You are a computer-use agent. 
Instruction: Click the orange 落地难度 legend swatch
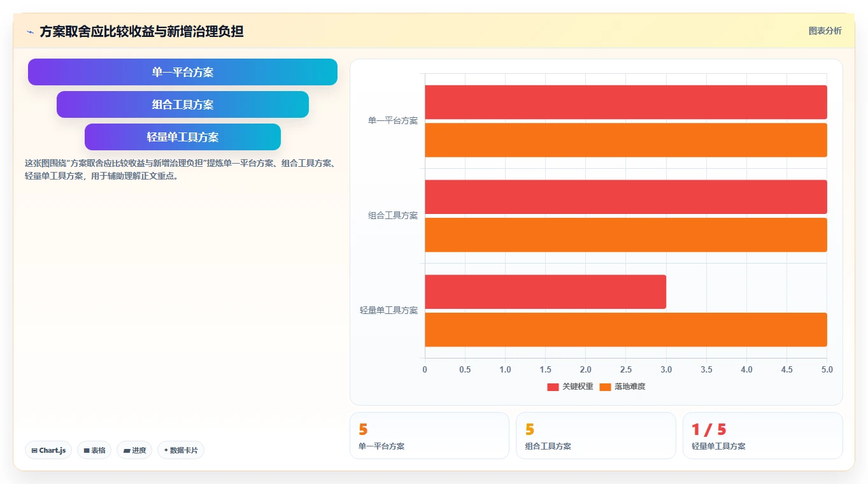point(605,387)
